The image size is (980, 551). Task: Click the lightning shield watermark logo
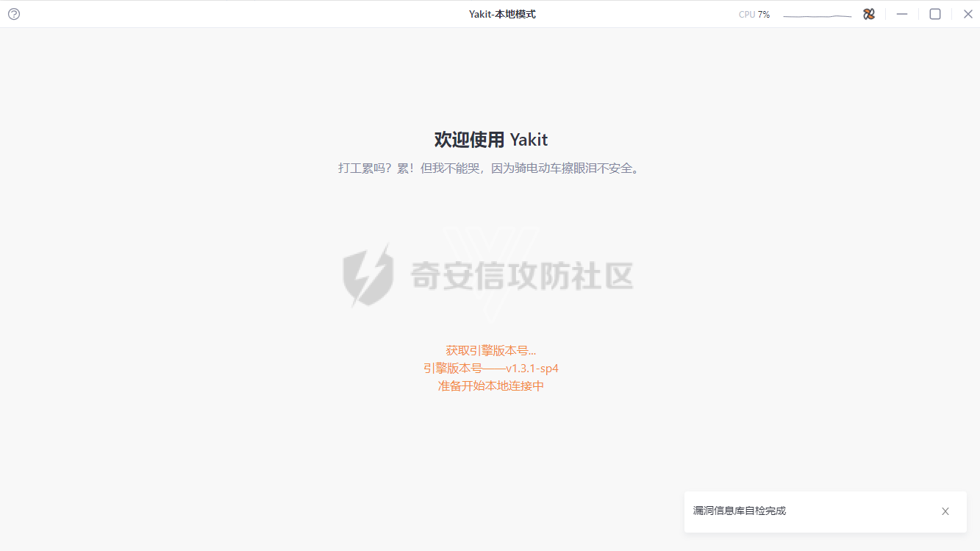point(368,275)
